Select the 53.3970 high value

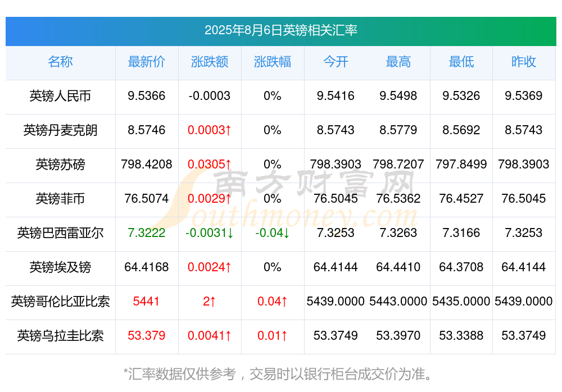pos(398,336)
